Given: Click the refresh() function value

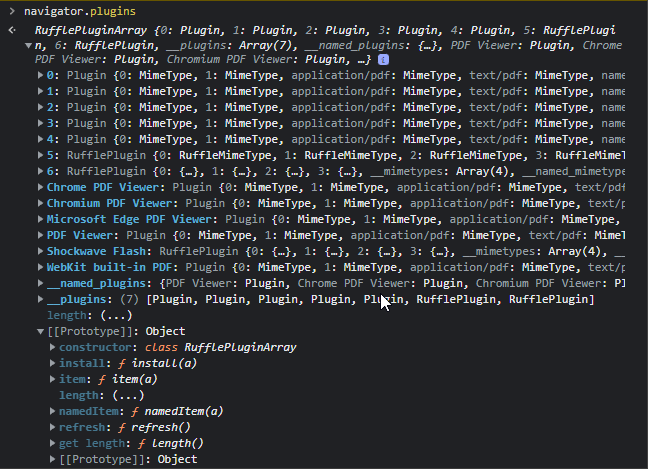Looking at the screenshot, I should click(161, 427).
